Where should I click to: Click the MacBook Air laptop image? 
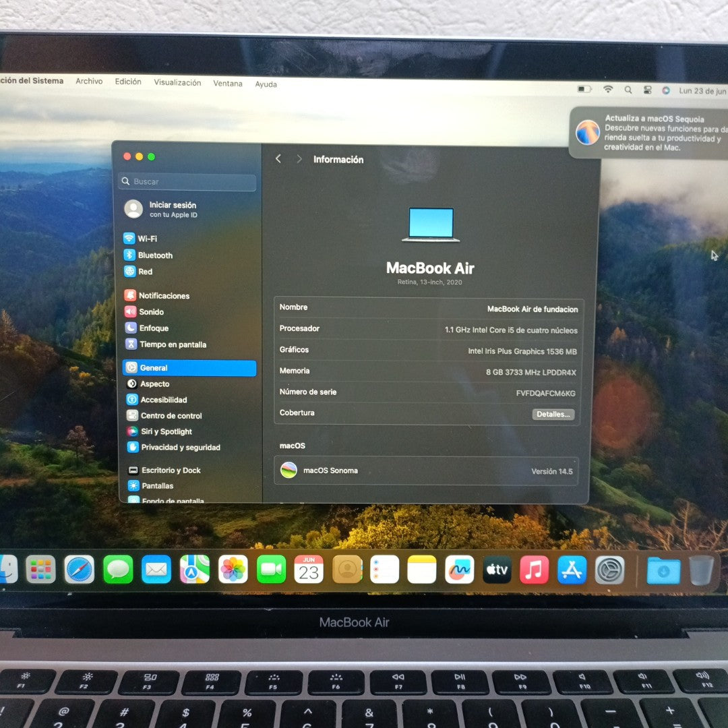point(431,224)
